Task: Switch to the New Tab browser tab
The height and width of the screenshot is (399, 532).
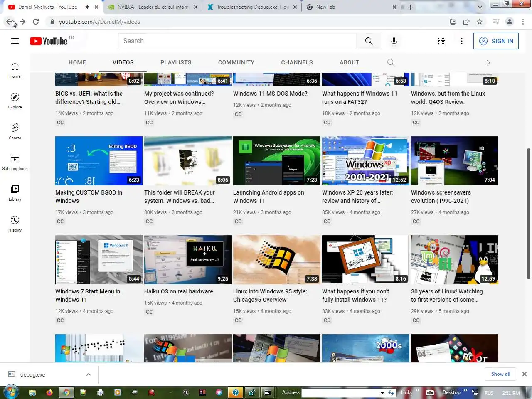Action: pyautogui.click(x=351, y=7)
